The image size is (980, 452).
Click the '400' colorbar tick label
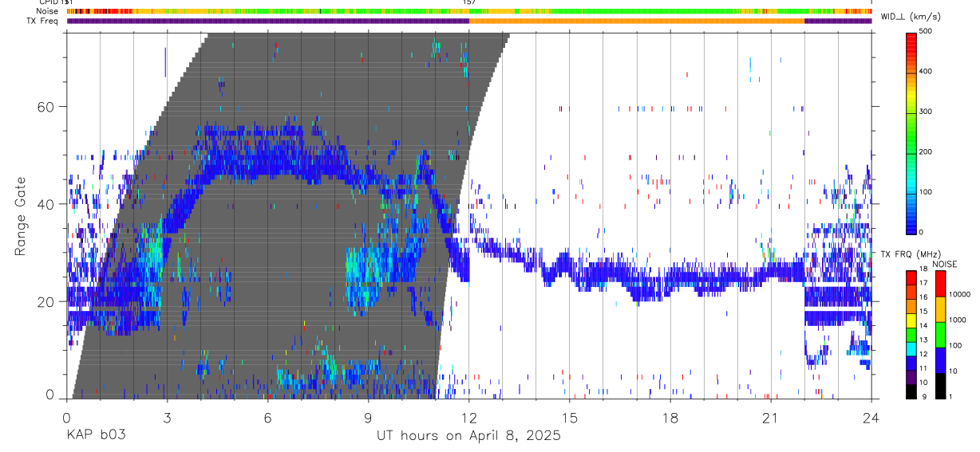(x=927, y=72)
